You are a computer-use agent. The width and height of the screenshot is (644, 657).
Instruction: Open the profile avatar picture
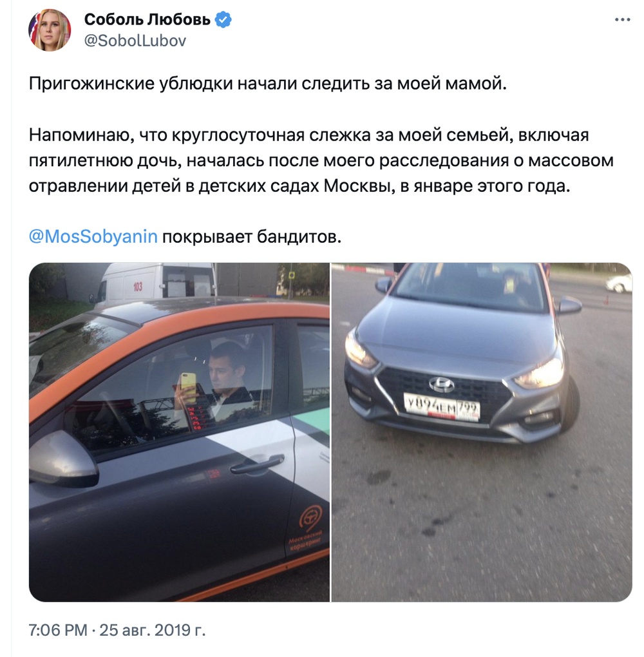[x=50, y=30]
